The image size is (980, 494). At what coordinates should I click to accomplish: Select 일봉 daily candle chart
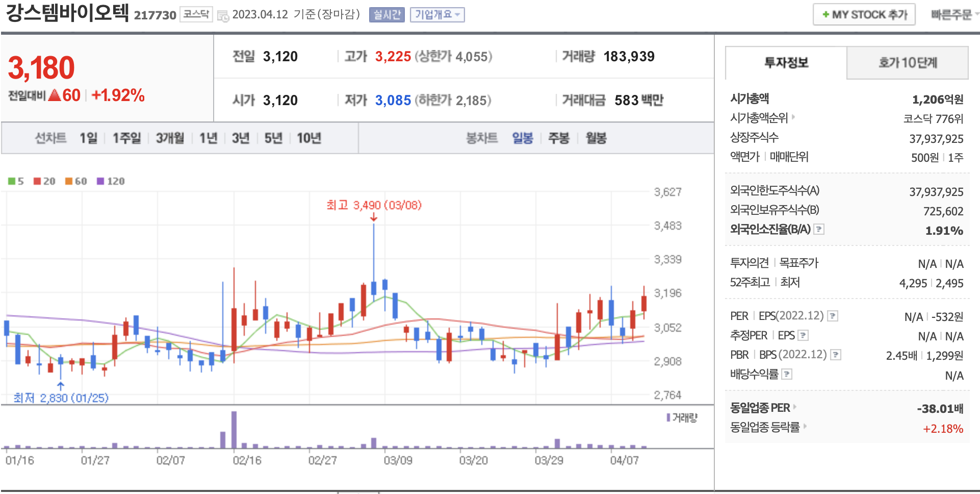(x=522, y=138)
